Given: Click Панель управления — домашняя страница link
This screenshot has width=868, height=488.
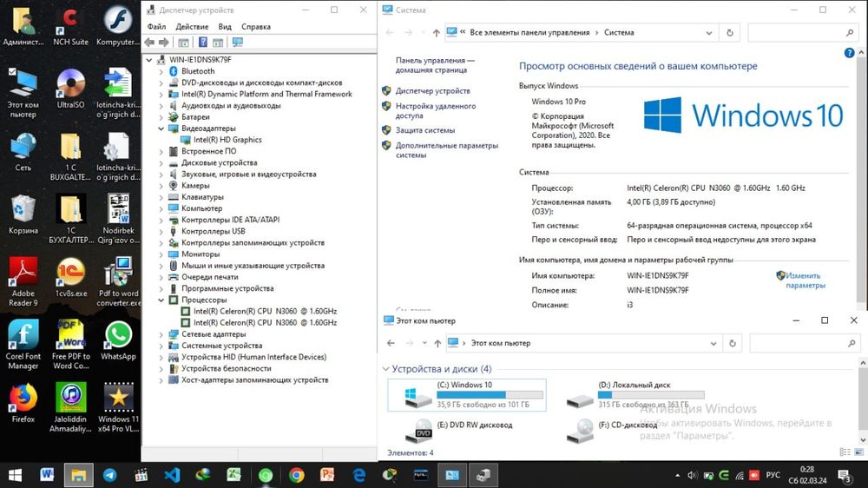Looking at the screenshot, I should point(435,65).
